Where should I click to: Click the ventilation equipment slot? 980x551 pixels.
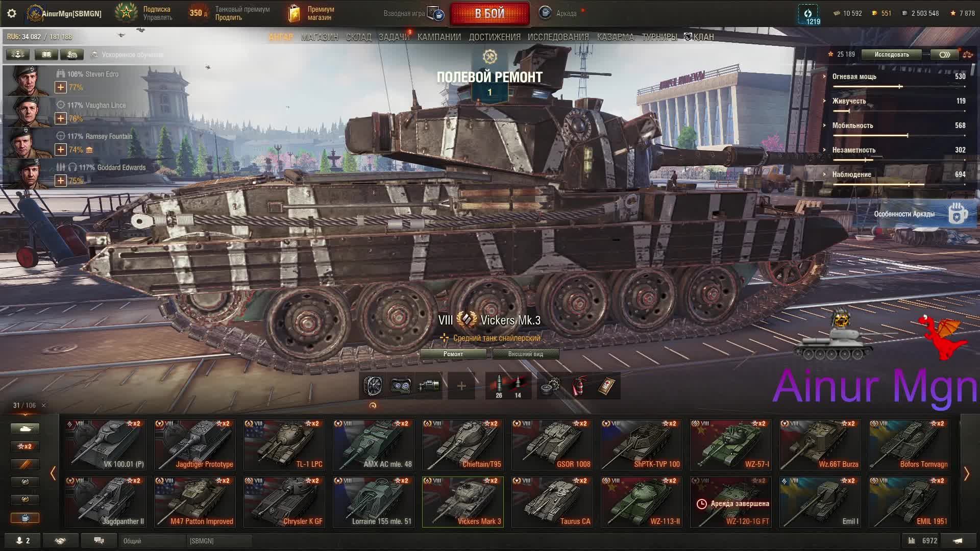pos(373,386)
